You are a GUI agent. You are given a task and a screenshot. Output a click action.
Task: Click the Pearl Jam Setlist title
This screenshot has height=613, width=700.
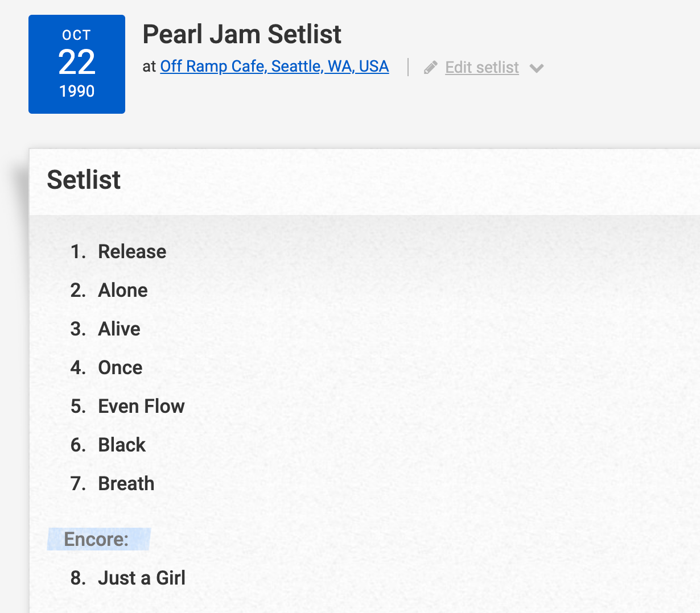[x=241, y=34]
